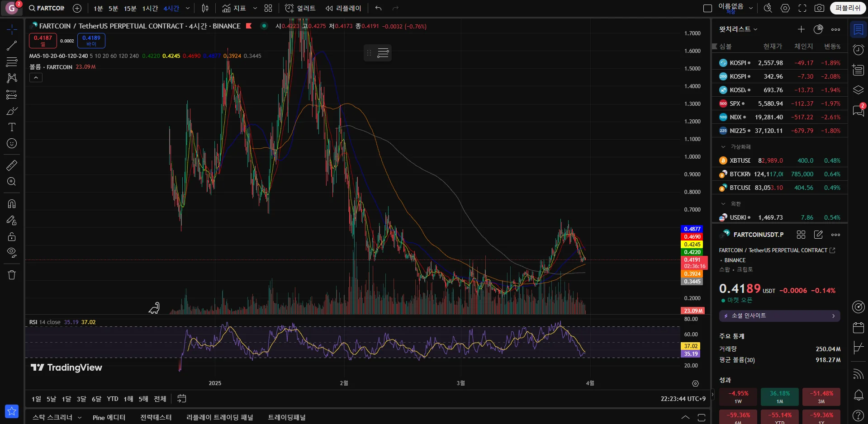Open the object tree layers panel
This screenshot has width=868, height=424.
858,90
